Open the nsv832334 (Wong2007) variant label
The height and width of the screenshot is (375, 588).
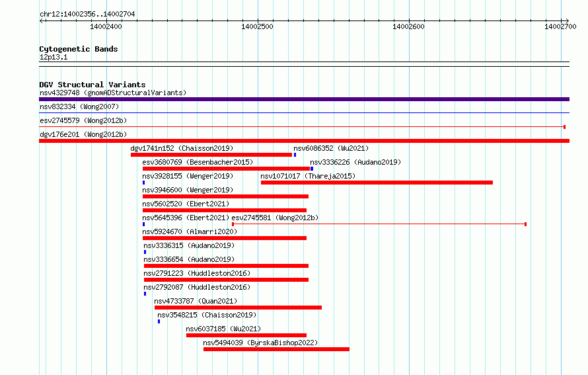pyautogui.click(x=79, y=106)
